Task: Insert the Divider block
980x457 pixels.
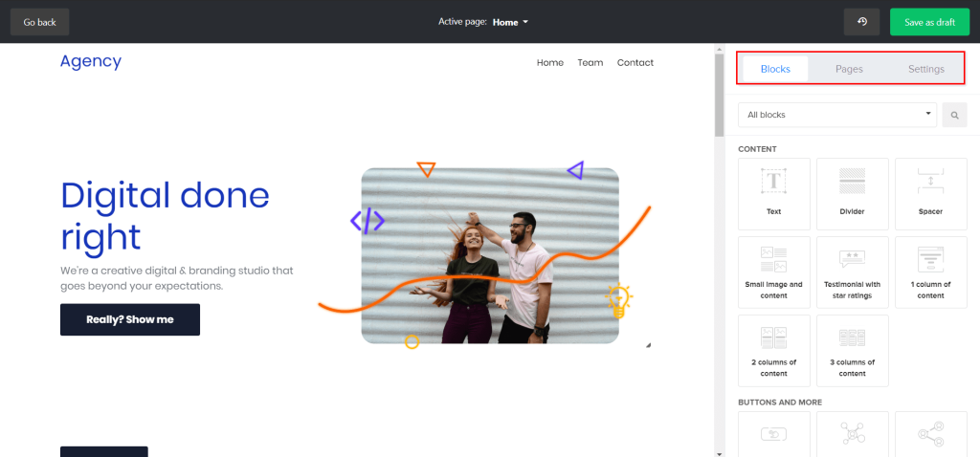Action: 852,193
